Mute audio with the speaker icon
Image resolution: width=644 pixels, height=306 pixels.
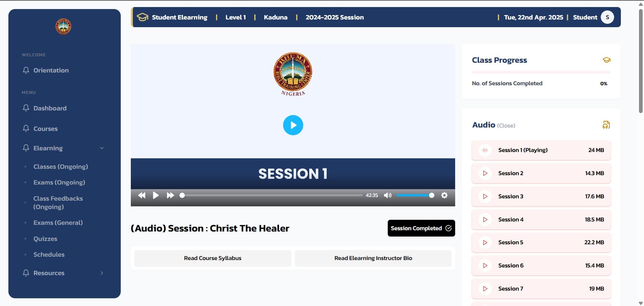pos(387,195)
